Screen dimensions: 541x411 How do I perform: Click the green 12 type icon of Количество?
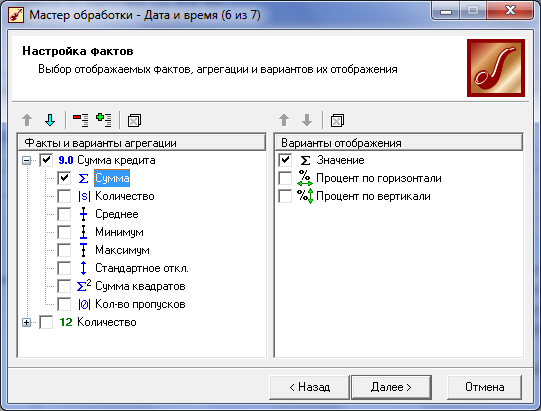(x=66, y=322)
